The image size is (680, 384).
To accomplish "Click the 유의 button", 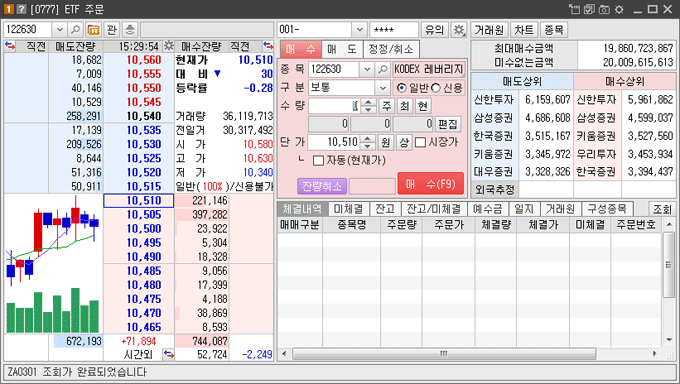I will coord(435,30).
